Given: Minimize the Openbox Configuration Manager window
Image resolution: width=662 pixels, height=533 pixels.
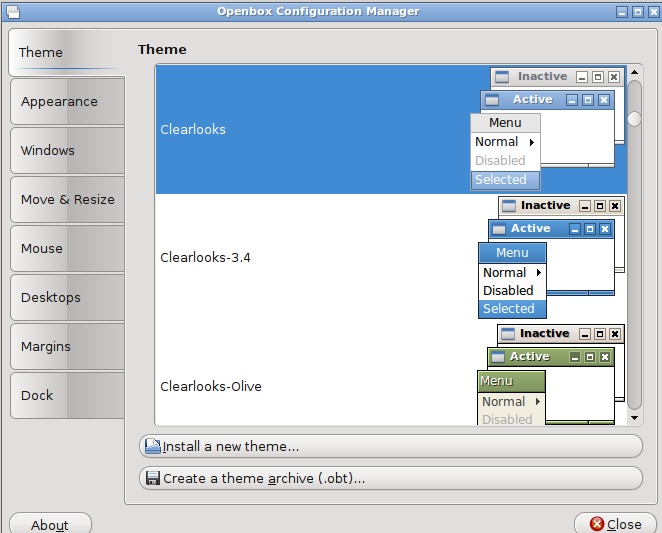Looking at the screenshot, I should pyautogui.click(x=622, y=12).
